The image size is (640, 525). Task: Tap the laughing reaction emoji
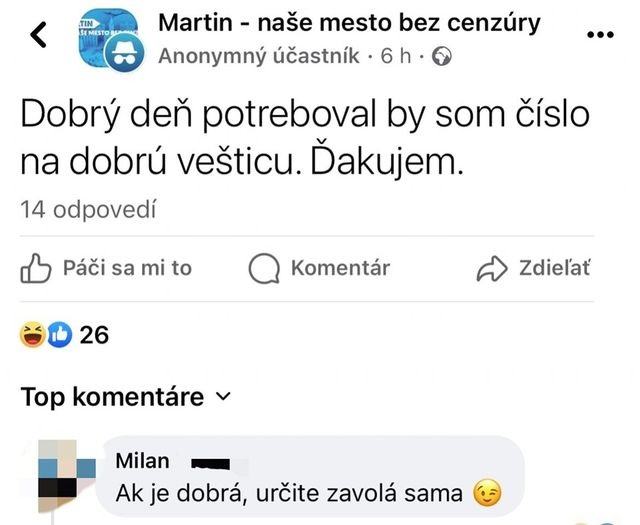(33, 335)
